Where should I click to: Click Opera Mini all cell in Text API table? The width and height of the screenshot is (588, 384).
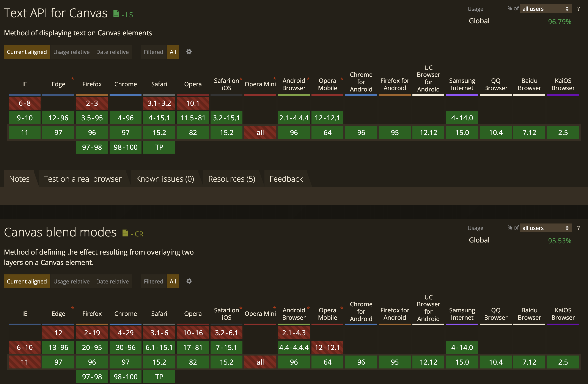(260, 132)
